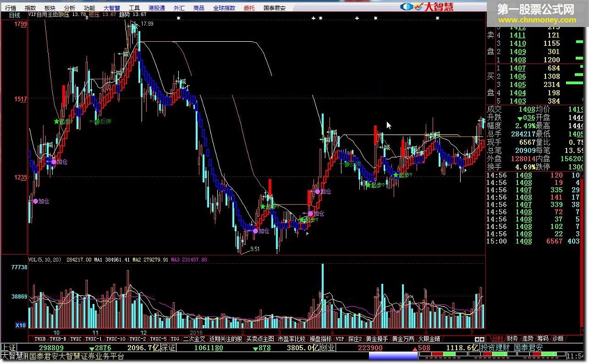Click the 日线 period label
This screenshot has width=589, height=364.
14,15
